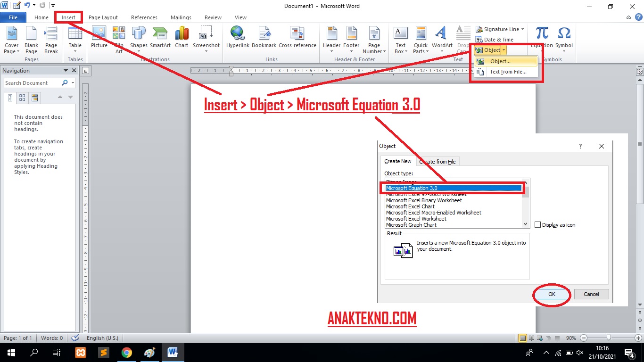Browse headings tab in Navigation pane
This screenshot has height=362, width=644.
pyautogui.click(x=10, y=98)
